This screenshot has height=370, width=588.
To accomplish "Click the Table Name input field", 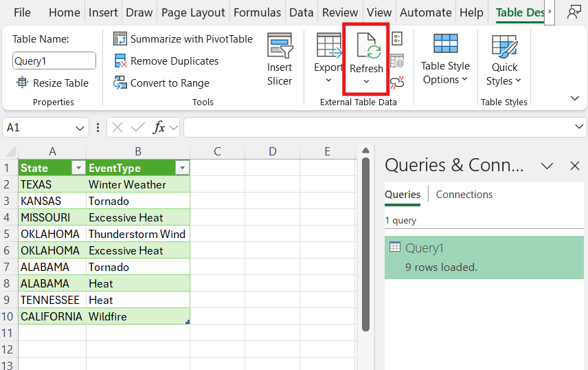I will pos(54,61).
